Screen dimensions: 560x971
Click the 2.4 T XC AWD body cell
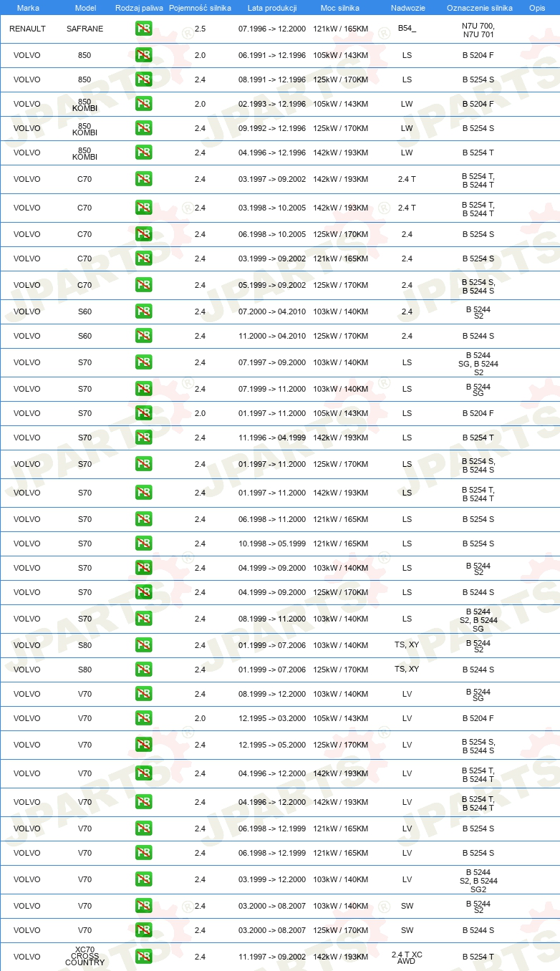point(407,957)
